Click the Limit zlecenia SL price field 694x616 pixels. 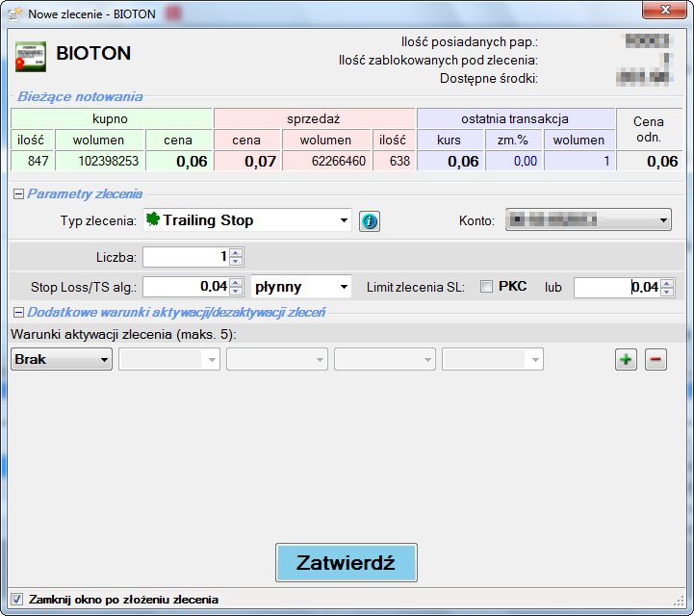tap(617, 287)
